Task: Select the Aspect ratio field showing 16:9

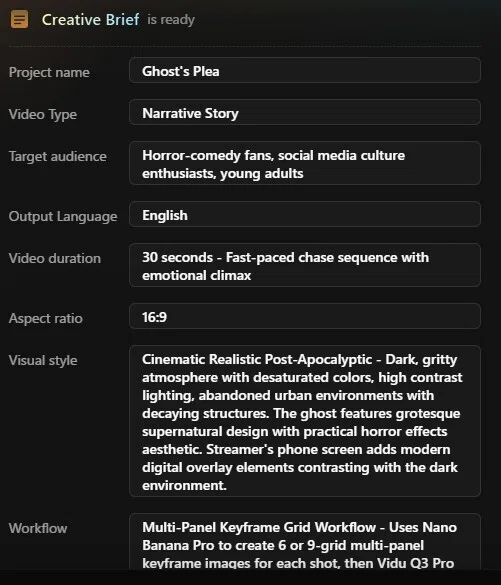Action: coord(305,316)
